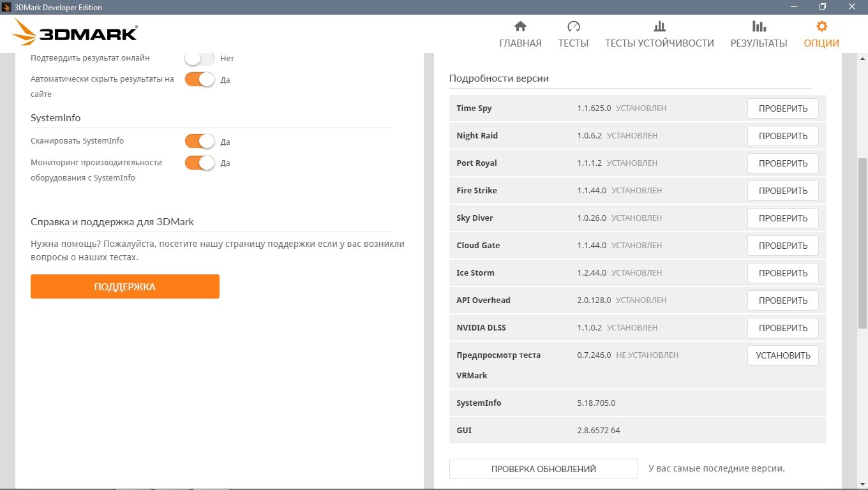Click the Опции gear icon
The image size is (868, 490).
[821, 26]
